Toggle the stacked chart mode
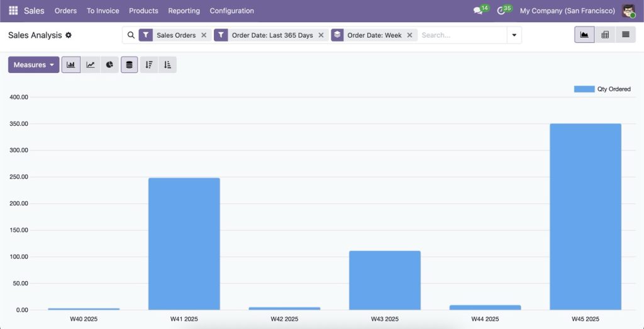644x329 pixels. point(130,65)
